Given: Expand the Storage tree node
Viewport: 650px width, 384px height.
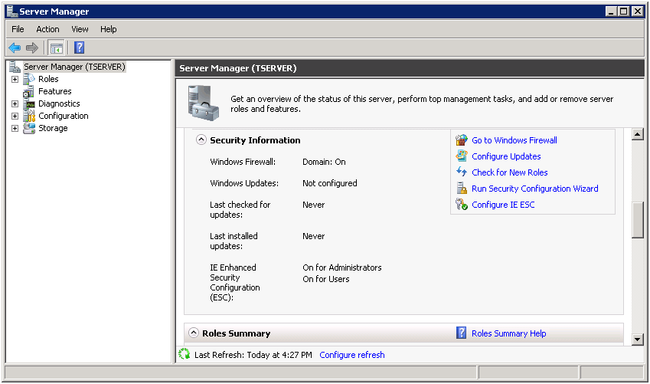Looking at the screenshot, I should (x=15, y=128).
